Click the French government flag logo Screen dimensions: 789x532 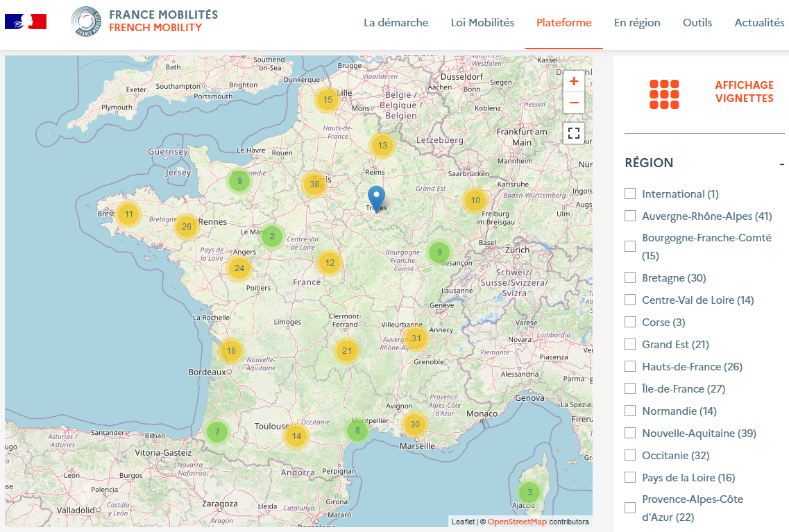pos(26,22)
